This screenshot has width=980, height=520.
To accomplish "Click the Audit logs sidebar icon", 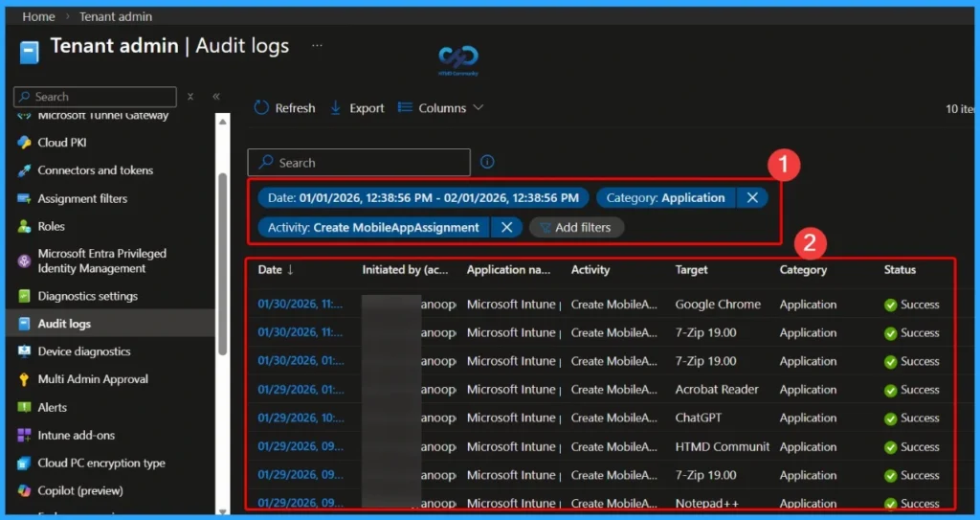I will click(x=24, y=324).
